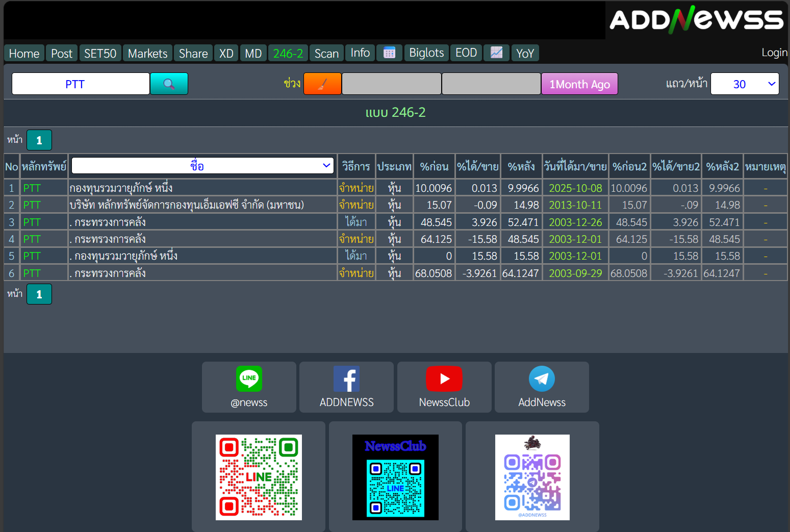Click the orange broom clear button

coord(322,84)
